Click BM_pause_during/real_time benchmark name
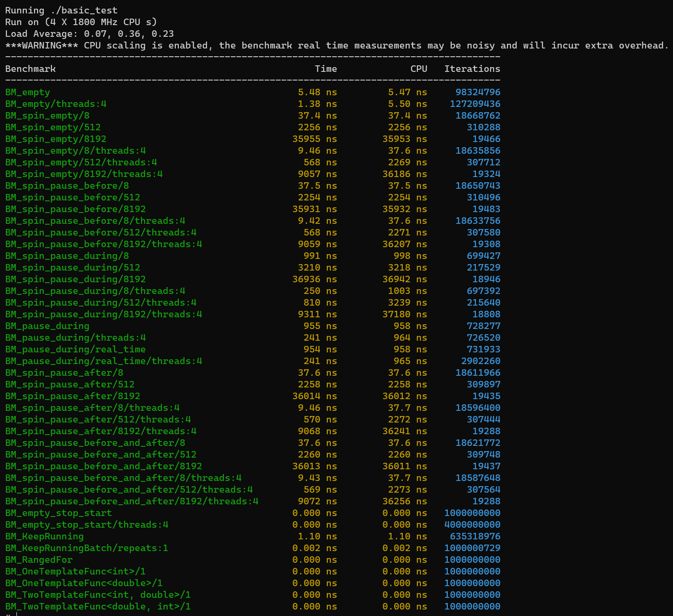 [x=75, y=349]
